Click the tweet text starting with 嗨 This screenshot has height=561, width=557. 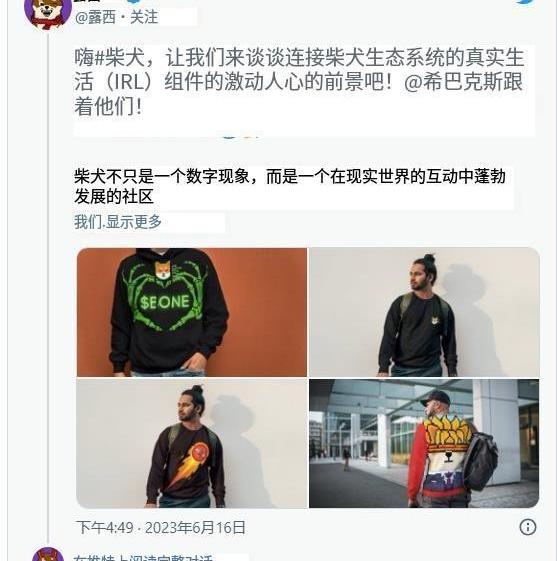coord(300,83)
